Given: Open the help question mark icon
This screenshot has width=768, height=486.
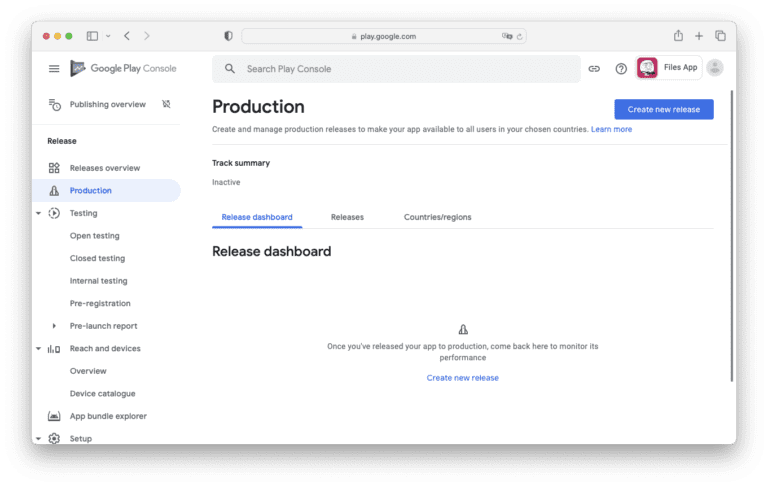Looking at the screenshot, I should [x=621, y=69].
